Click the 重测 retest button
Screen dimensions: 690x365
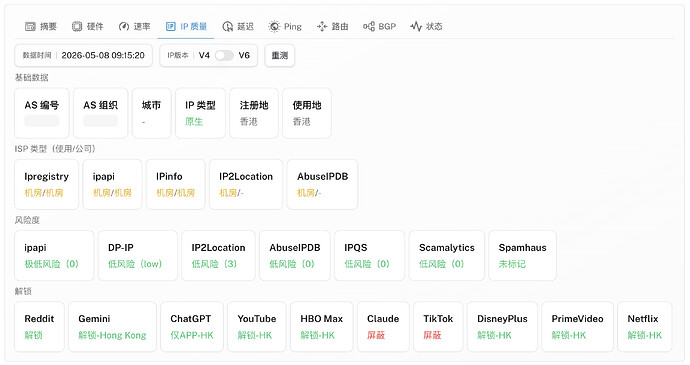(279, 55)
